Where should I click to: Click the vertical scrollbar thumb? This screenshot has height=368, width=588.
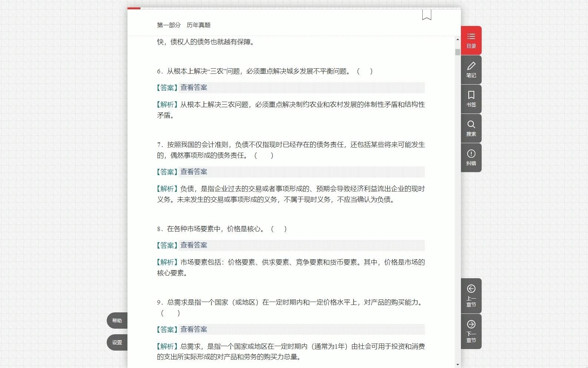click(x=458, y=52)
